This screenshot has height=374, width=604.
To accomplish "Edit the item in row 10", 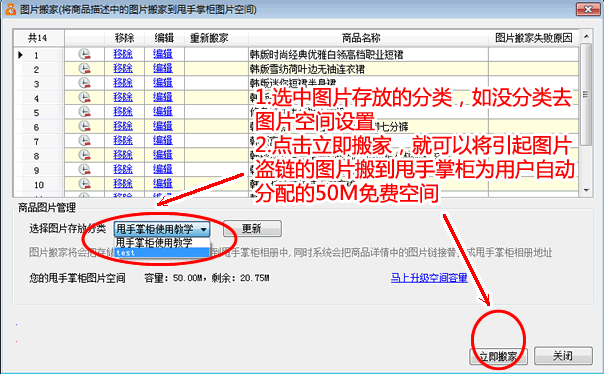I will pyautogui.click(x=163, y=184).
